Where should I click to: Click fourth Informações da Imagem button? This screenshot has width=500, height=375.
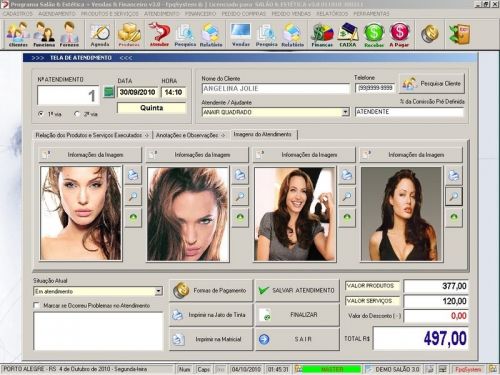coord(411,155)
